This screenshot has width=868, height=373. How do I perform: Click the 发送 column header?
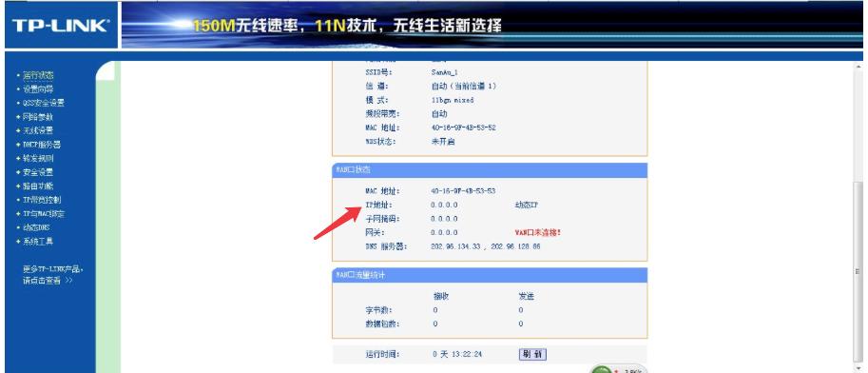tap(527, 297)
